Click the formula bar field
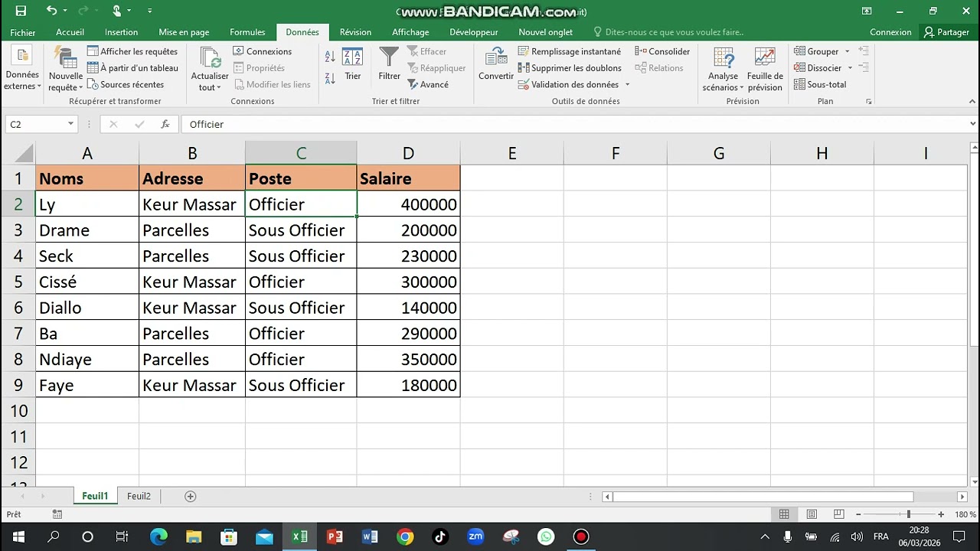The width and height of the screenshot is (980, 551). 574,124
